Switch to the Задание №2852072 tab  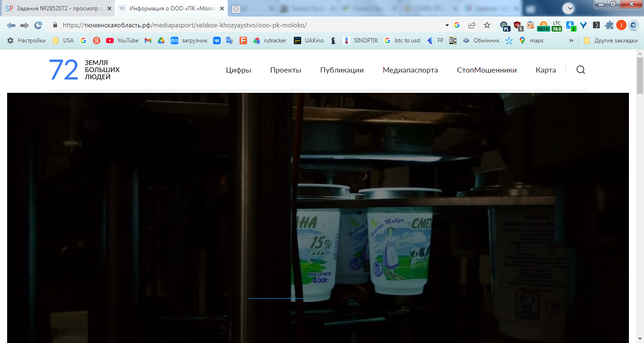[58, 8]
